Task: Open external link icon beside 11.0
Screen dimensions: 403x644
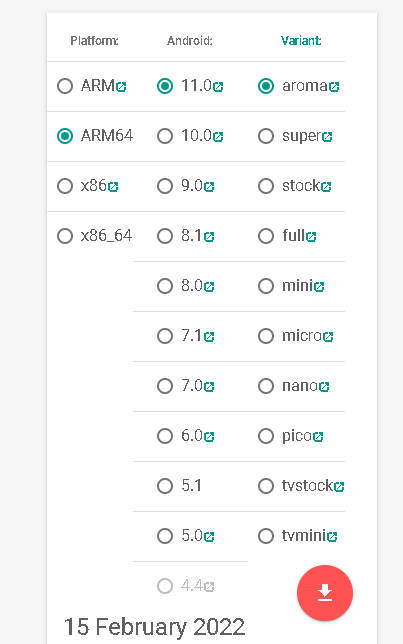Action: (x=218, y=87)
